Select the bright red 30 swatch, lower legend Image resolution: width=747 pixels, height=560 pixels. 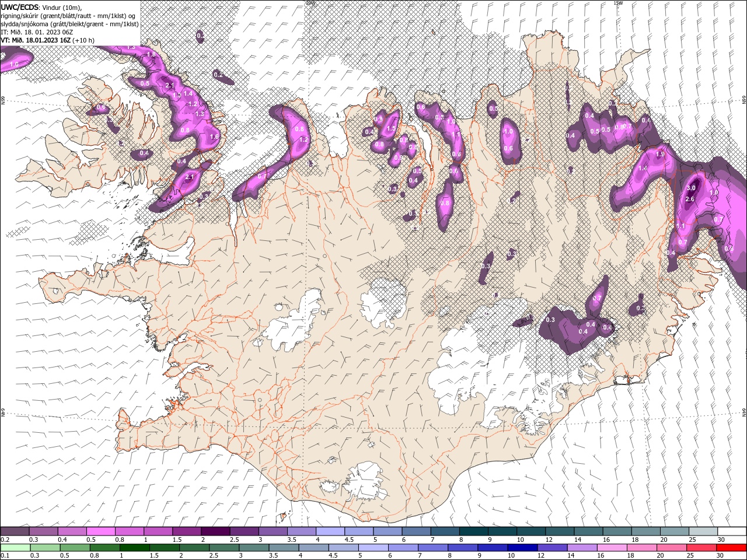[x=731, y=548]
